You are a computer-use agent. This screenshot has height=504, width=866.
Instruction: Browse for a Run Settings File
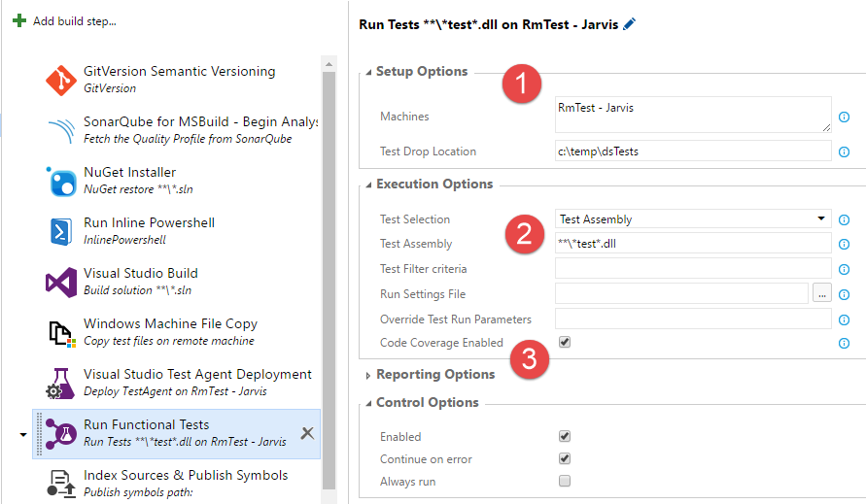tap(822, 293)
